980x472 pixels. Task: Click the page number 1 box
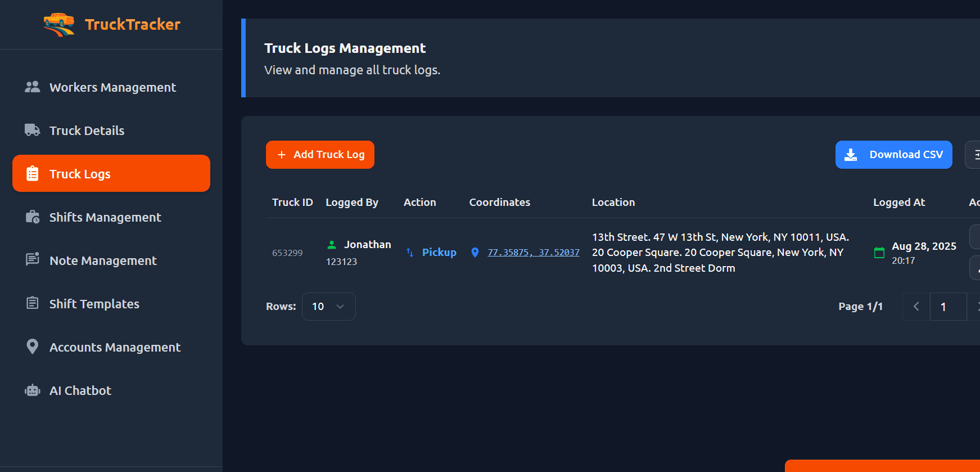pyautogui.click(x=947, y=307)
